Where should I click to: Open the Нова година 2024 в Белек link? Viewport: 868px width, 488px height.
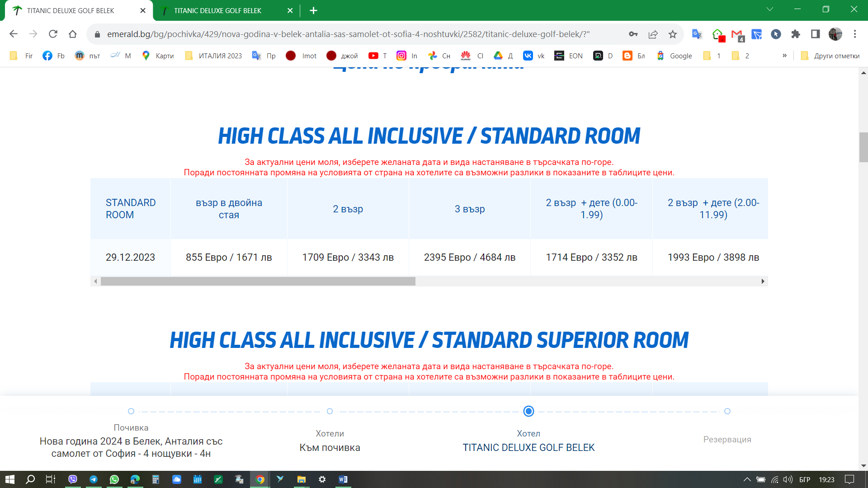point(131,447)
